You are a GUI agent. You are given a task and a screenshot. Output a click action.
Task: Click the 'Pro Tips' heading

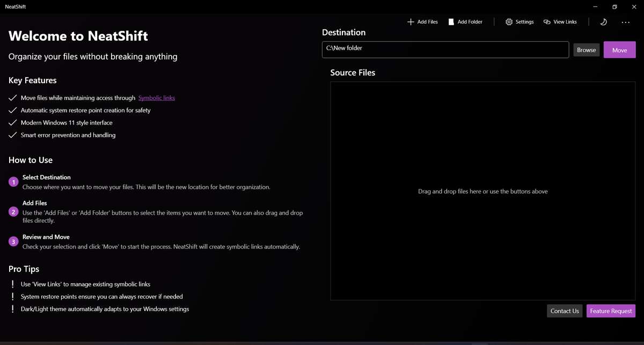coord(24,269)
